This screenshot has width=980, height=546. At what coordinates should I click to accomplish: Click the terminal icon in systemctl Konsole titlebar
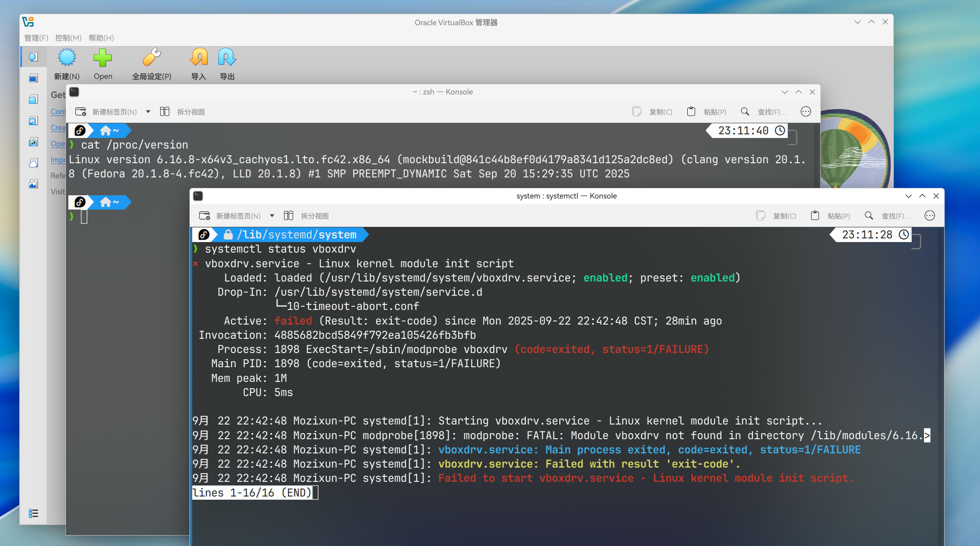click(198, 196)
